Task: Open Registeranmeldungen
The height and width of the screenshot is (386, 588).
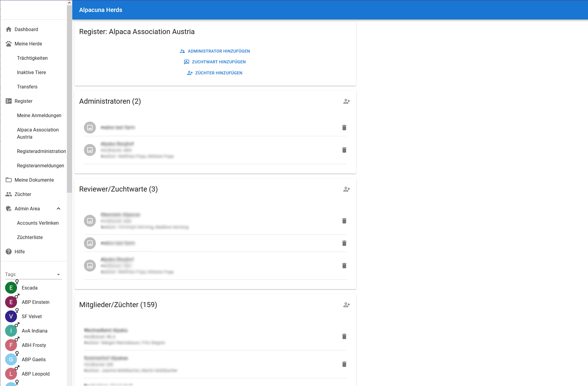Action: [33, 166]
